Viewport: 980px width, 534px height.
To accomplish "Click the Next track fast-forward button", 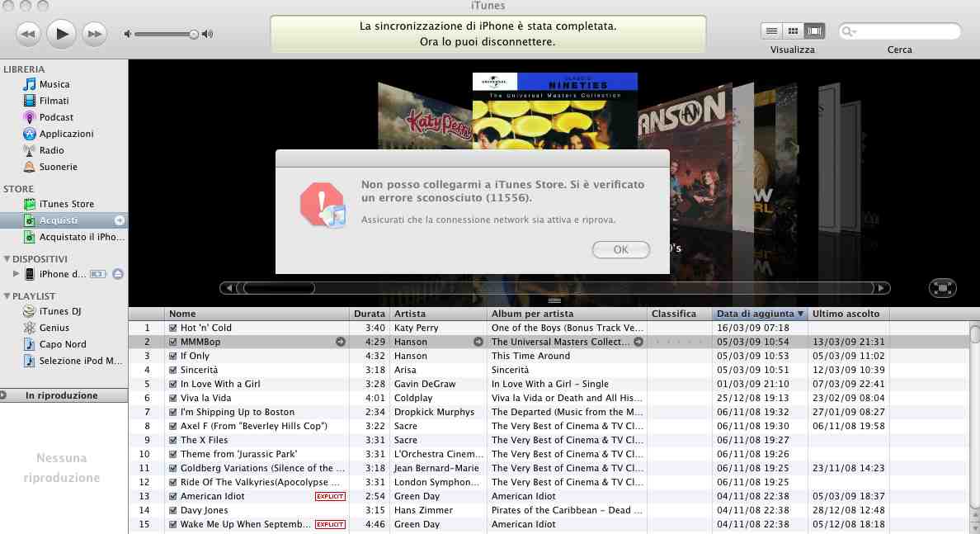I will 94,34.
